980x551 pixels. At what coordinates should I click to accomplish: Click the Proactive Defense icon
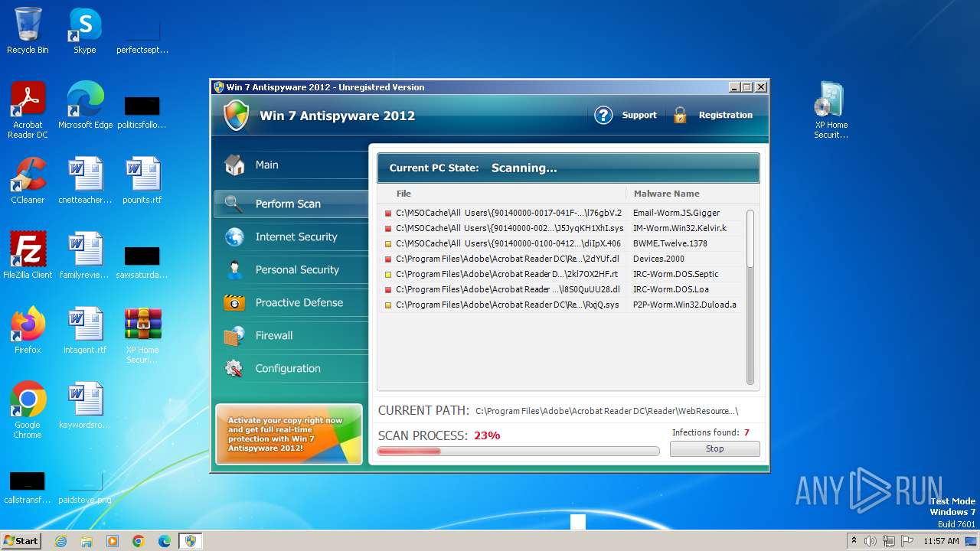[234, 302]
